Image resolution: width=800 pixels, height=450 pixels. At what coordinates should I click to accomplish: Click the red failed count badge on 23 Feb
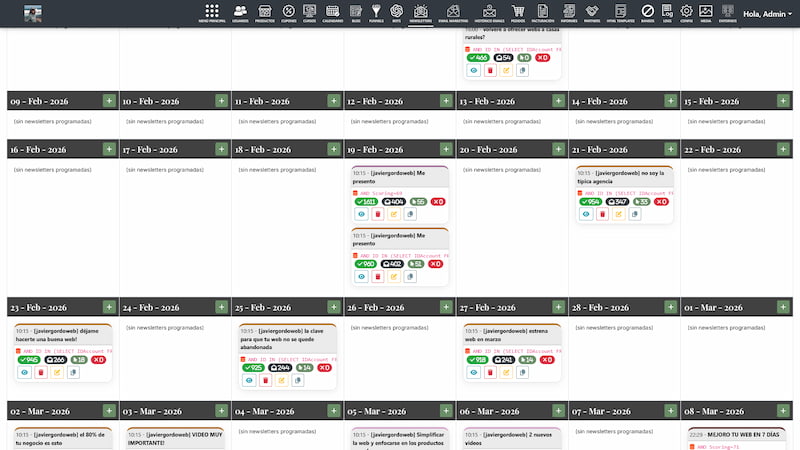coord(98,359)
